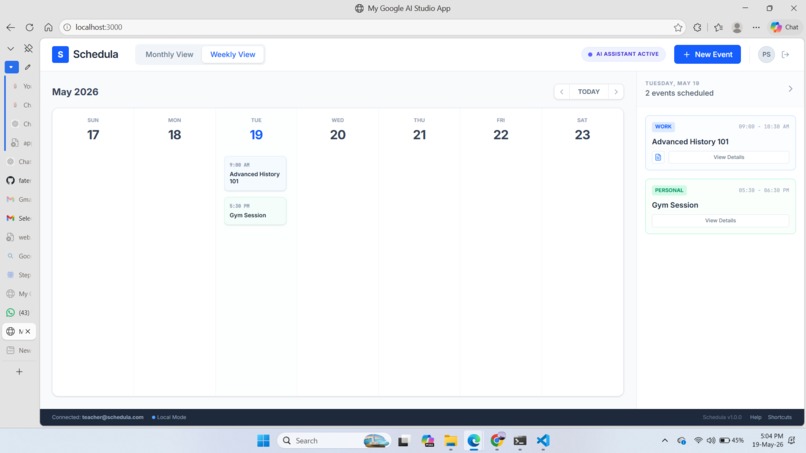Viewport: 806px width, 453px height.
Task: Bookmark page with star icon
Action: pos(678,27)
